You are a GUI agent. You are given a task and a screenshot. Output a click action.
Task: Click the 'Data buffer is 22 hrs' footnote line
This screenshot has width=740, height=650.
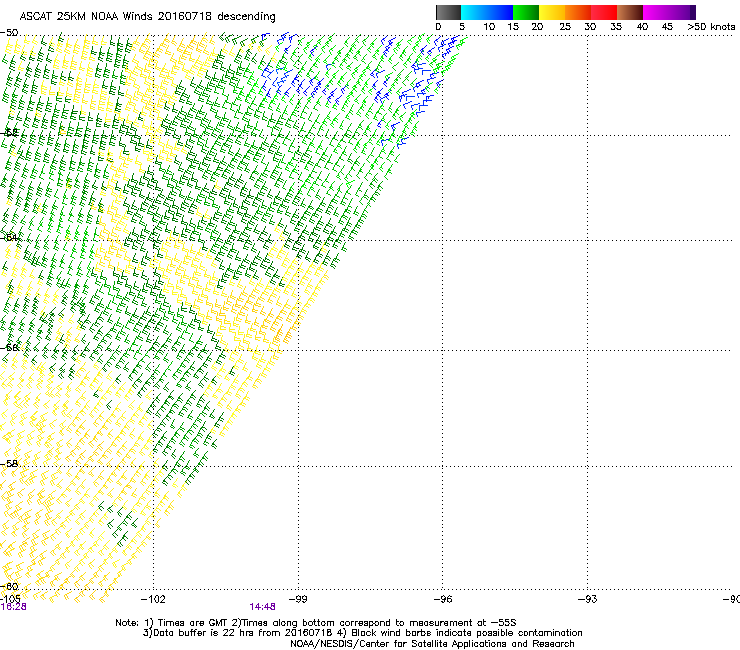362,633
